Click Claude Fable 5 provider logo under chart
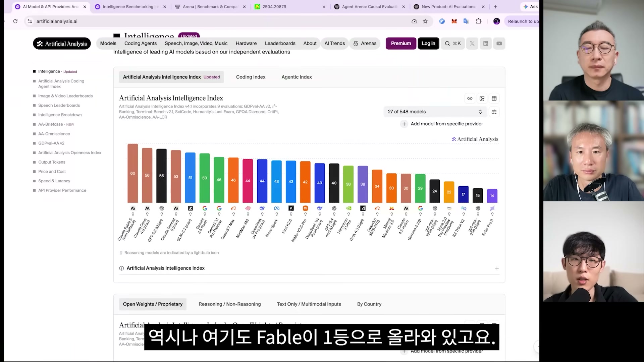The width and height of the screenshot is (644, 362). coord(133,208)
